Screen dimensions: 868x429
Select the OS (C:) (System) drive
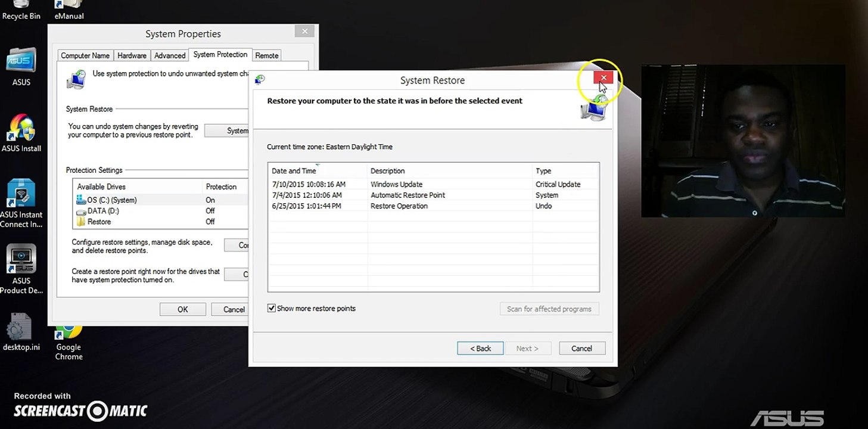coord(161,200)
